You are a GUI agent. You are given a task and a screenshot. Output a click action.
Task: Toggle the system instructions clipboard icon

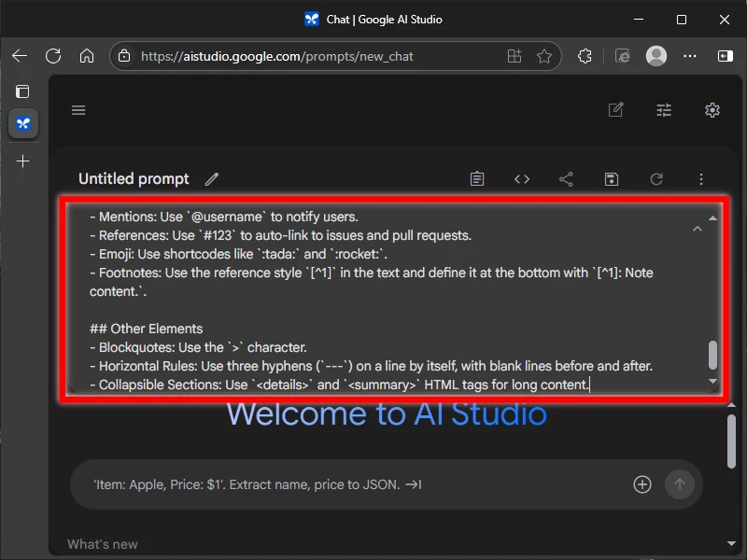(477, 179)
